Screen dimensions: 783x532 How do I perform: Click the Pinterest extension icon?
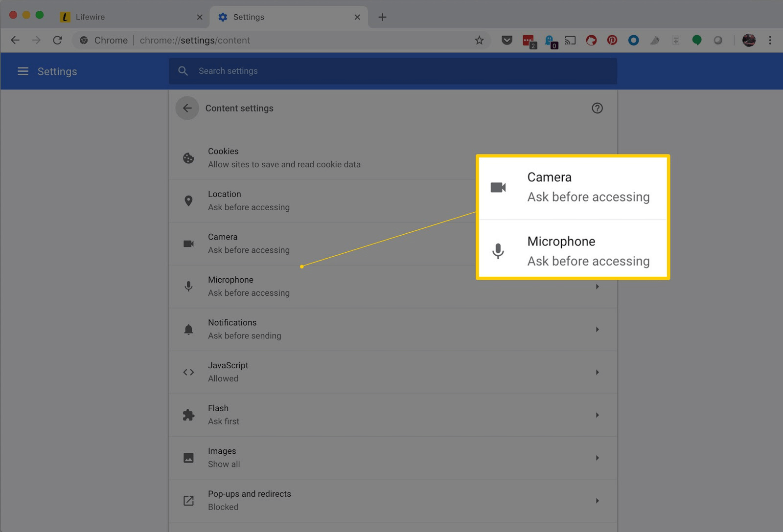(612, 41)
